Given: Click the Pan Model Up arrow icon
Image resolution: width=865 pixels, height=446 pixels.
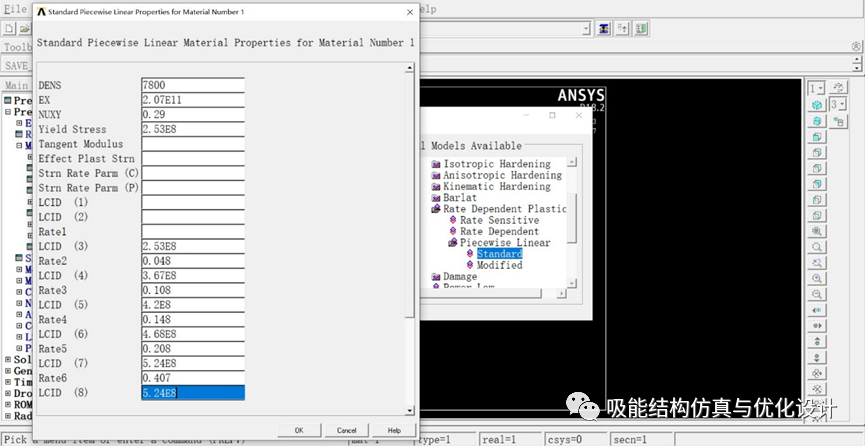Looking at the screenshot, I should (x=817, y=342).
